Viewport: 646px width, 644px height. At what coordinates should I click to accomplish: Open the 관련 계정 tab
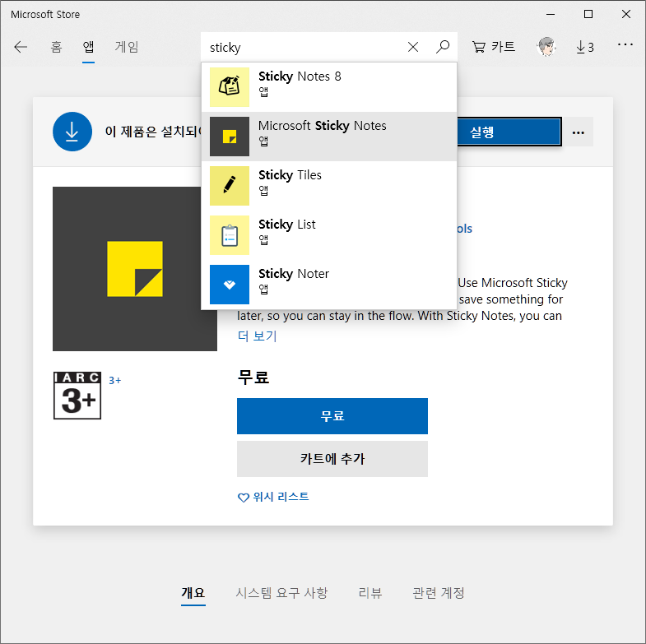439,593
